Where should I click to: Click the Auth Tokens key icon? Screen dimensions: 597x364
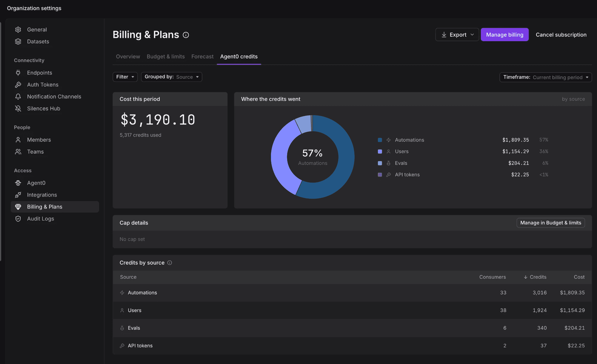(x=18, y=85)
